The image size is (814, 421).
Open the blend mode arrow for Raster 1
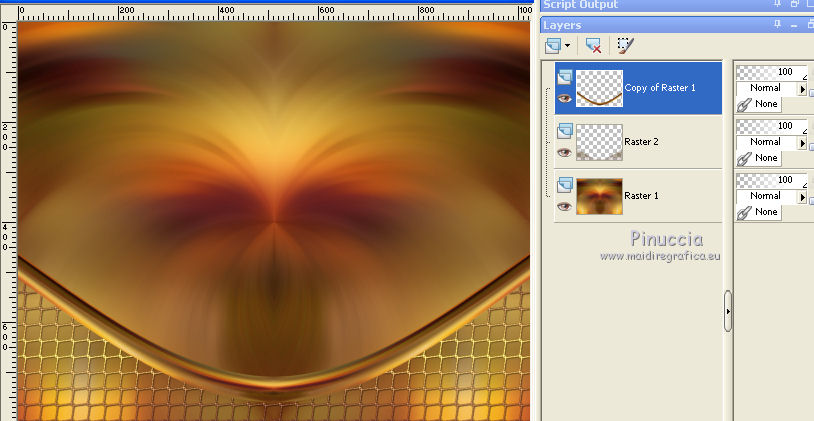[x=802, y=197]
